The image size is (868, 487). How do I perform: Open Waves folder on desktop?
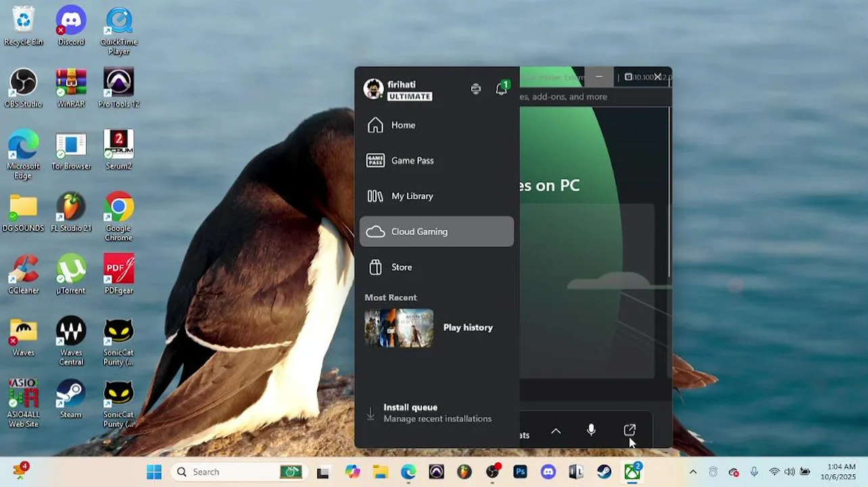tap(23, 337)
